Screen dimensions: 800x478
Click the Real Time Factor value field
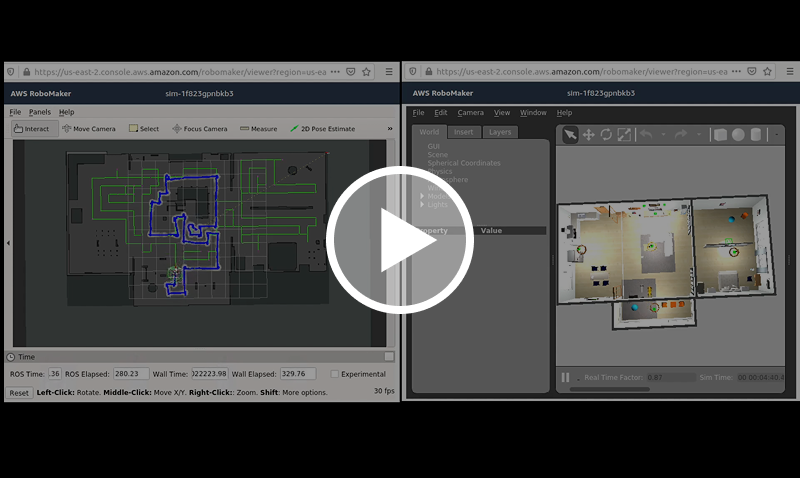click(x=671, y=378)
